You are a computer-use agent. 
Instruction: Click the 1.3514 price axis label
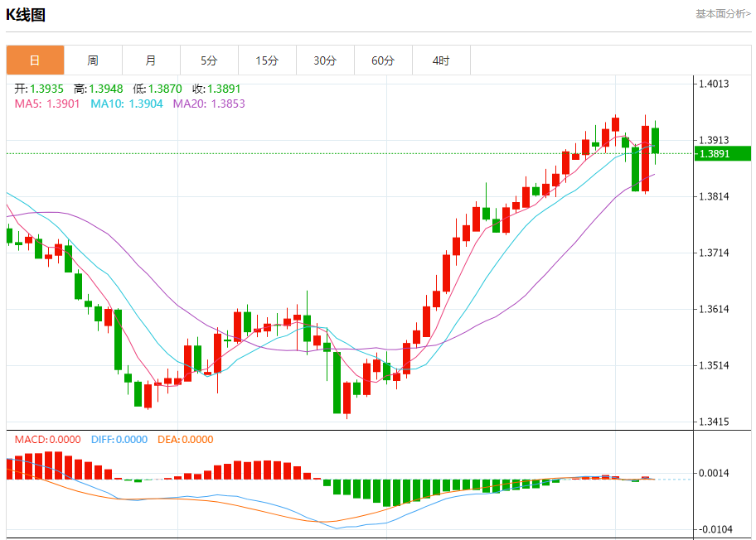(x=714, y=365)
